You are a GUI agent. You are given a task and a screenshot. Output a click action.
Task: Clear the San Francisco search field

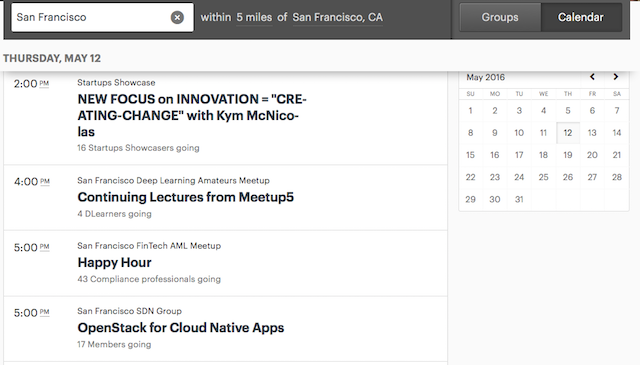[x=177, y=18]
